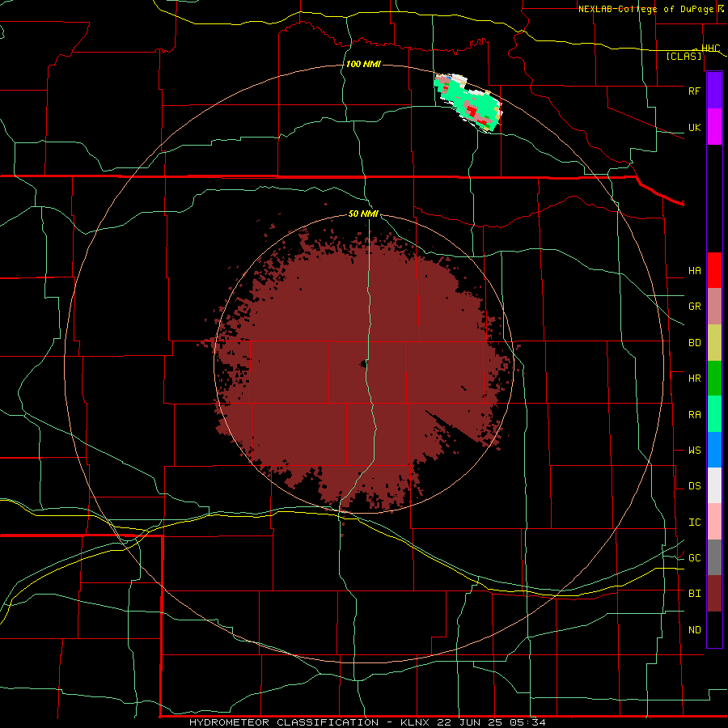Image resolution: width=728 pixels, height=728 pixels.
Task: Click the 'HR' legend label
Action: (x=694, y=379)
